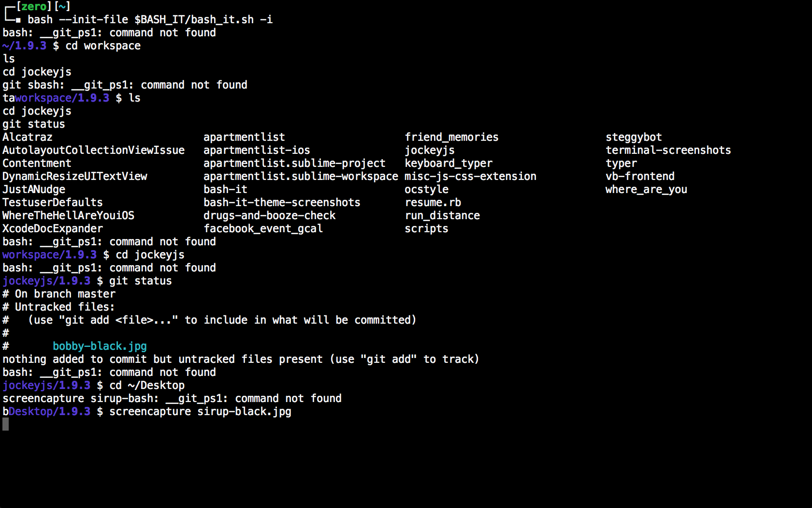Click the "On branch master" status line
This screenshot has width=812, height=508.
(65, 294)
